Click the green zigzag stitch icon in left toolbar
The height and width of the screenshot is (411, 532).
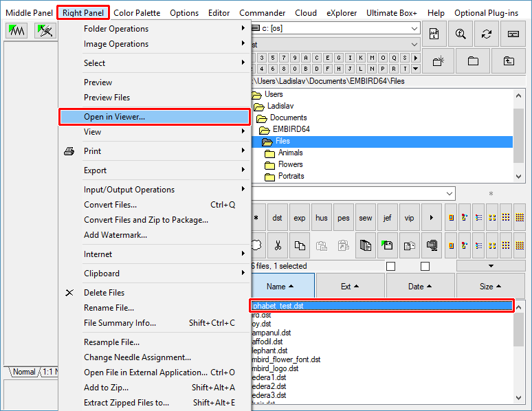point(16,31)
